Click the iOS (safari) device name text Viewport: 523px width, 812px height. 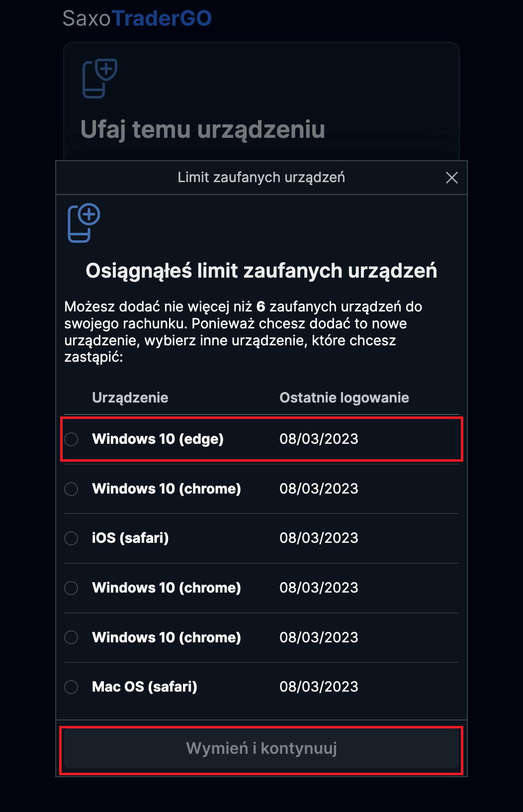130,538
